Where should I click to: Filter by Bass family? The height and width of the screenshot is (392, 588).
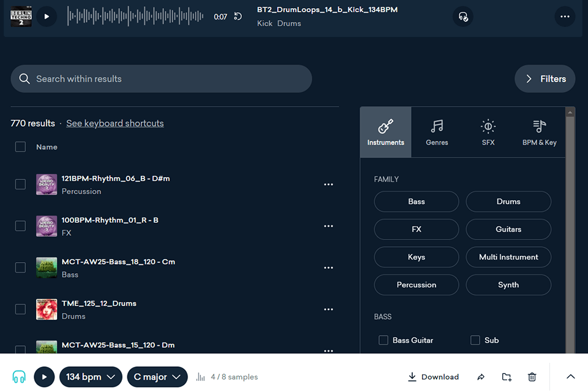tap(417, 202)
